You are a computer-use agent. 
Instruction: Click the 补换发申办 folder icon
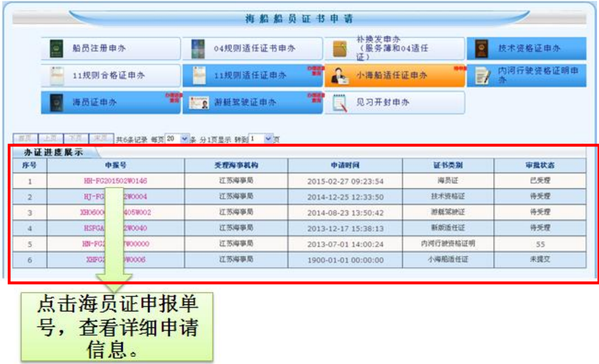coord(340,49)
